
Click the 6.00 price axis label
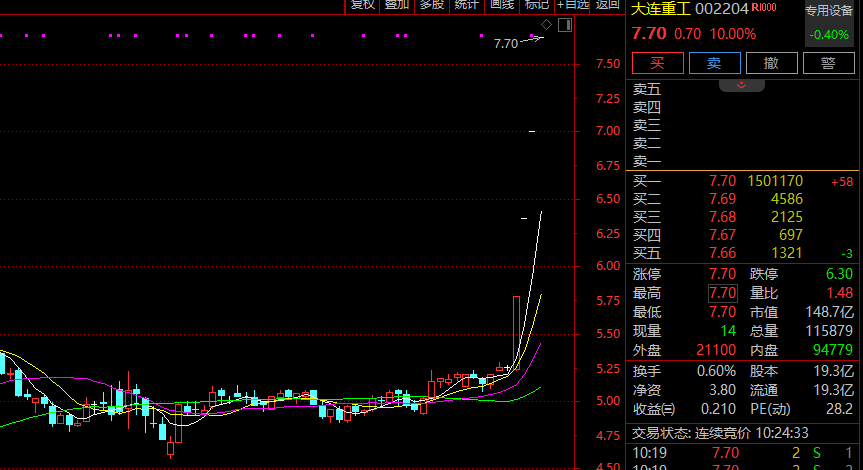[608, 266]
